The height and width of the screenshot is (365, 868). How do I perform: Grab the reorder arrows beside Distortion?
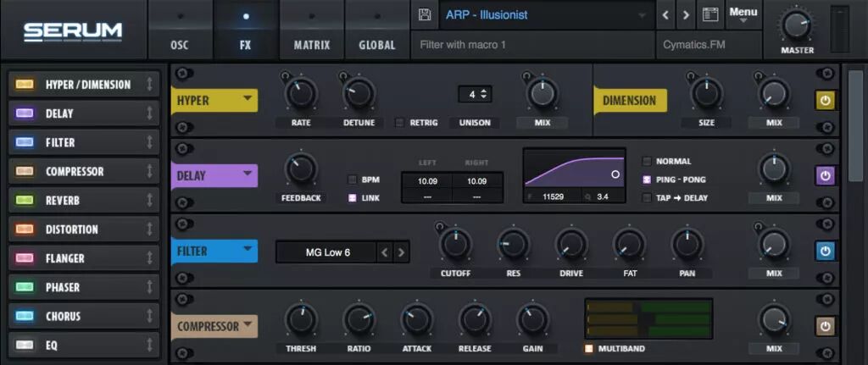(x=149, y=229)
